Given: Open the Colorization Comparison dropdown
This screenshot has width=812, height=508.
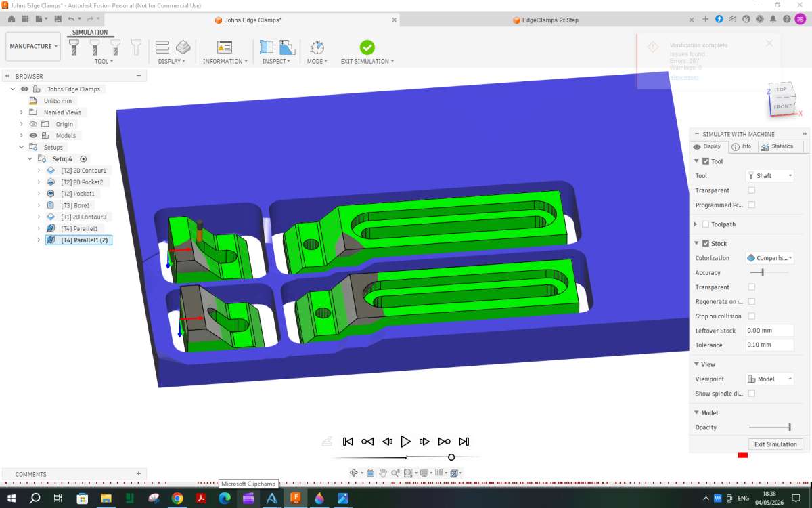Looking at the screenshot, I should pyautogui.click(x=769, y=258).
